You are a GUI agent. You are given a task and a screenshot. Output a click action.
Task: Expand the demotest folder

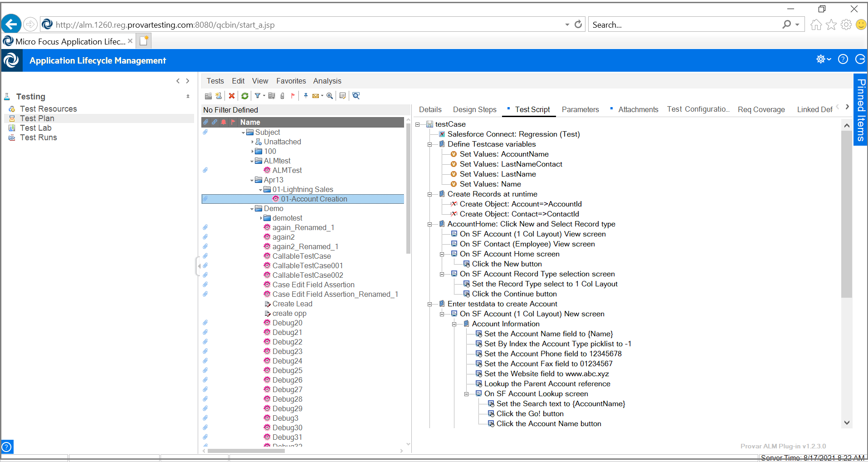tap(261, 218)
